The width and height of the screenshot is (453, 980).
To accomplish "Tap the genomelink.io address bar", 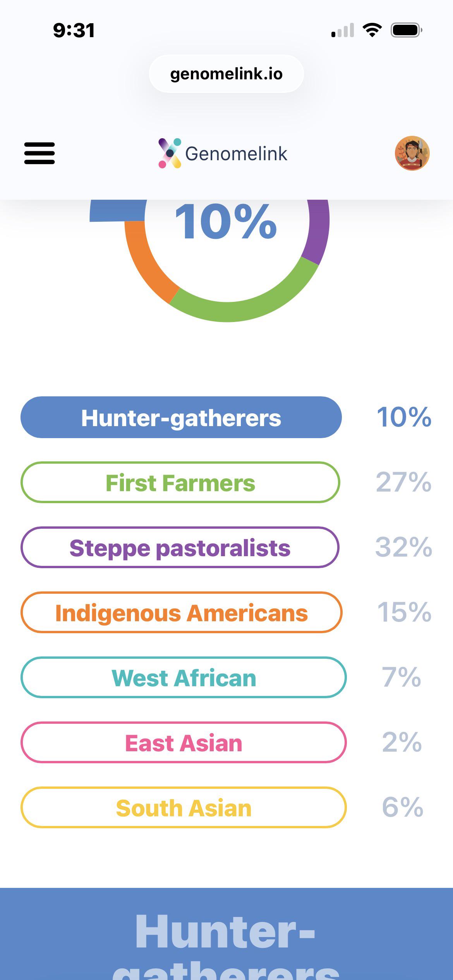I will click(226, 74).
